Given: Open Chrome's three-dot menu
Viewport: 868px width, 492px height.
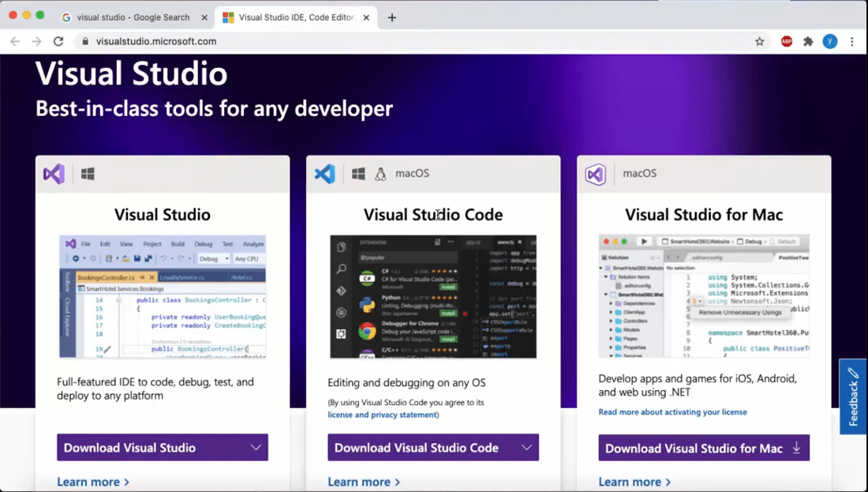Looking at the screenshot, I should click(852, 42).
